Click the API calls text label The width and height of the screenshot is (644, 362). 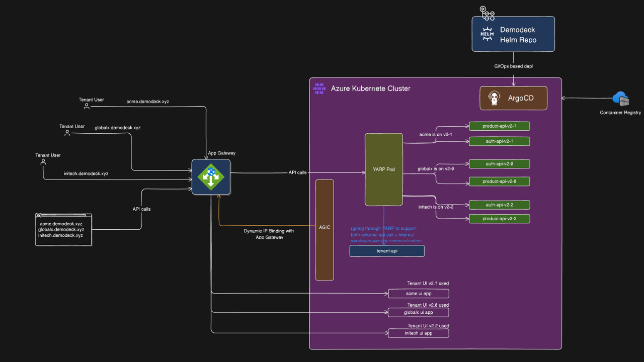297,172
